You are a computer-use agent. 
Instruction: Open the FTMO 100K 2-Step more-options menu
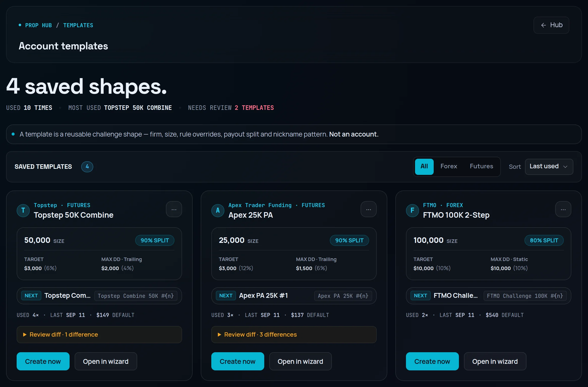563,209
